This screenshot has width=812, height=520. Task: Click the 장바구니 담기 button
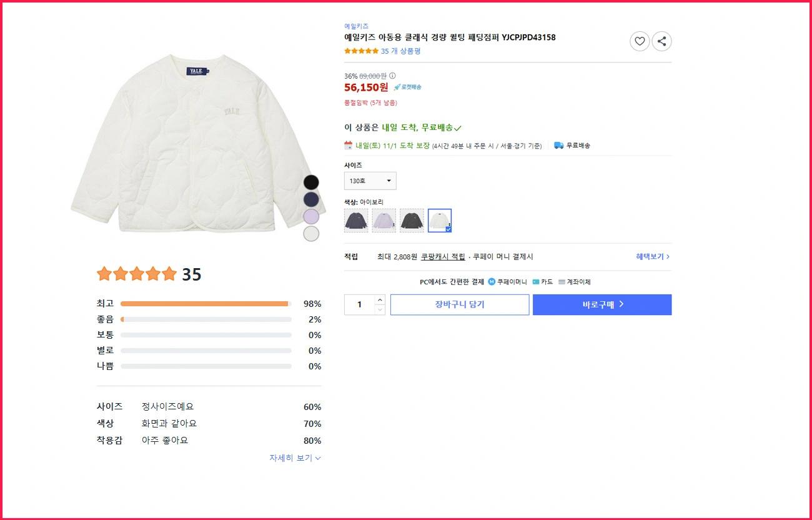[459, 304]
